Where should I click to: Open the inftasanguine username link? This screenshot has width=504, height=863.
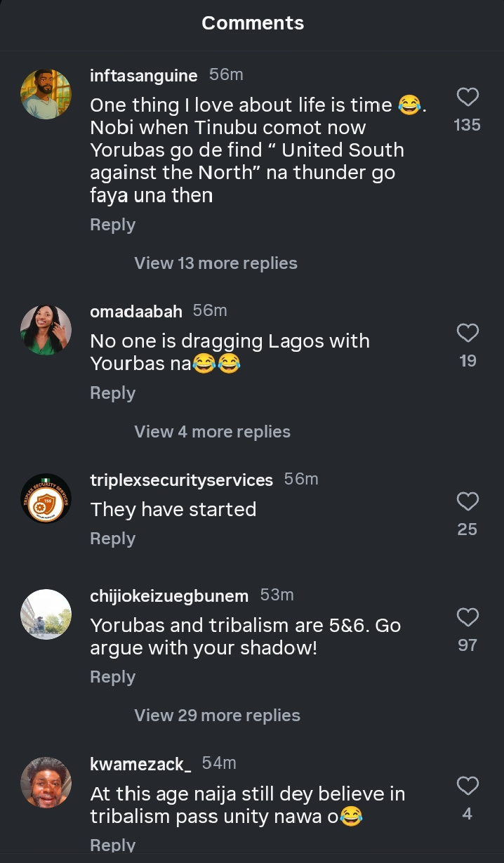click(x=144, y=76)
